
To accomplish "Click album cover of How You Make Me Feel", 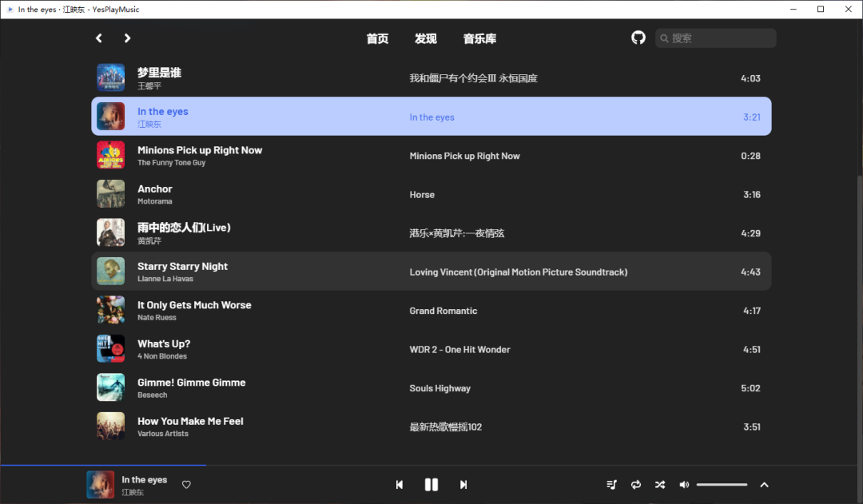I will pos(110,427).
